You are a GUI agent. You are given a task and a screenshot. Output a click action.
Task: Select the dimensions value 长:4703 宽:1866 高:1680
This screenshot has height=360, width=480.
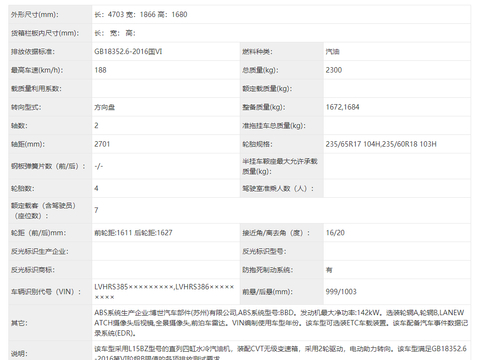(x=141, y=15)
